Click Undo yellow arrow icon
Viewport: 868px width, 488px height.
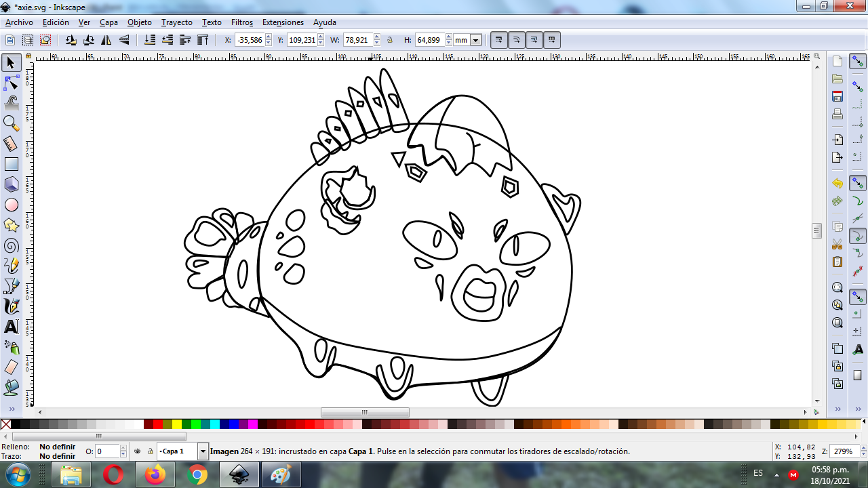[x=837, y=184]
